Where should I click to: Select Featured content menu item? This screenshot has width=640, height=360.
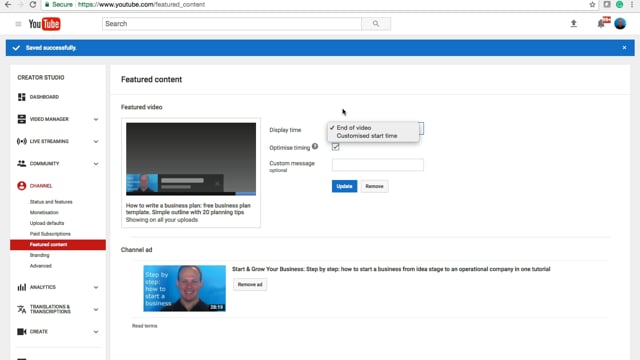[x=58, y=244]
